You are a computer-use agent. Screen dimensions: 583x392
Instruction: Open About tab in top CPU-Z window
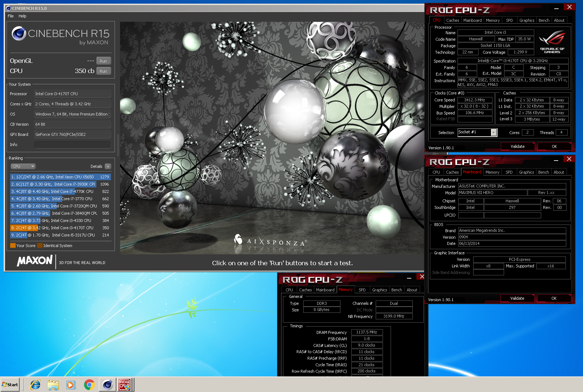559,20
